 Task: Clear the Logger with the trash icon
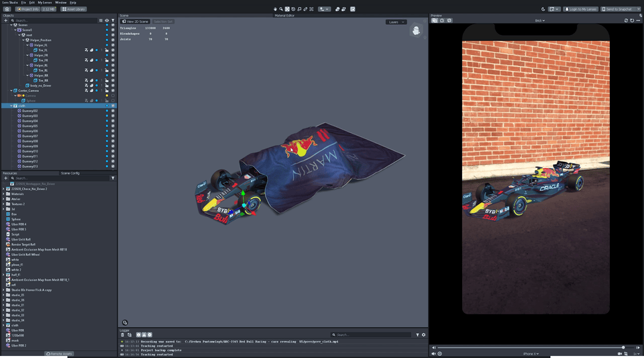(x=122, y=334)
